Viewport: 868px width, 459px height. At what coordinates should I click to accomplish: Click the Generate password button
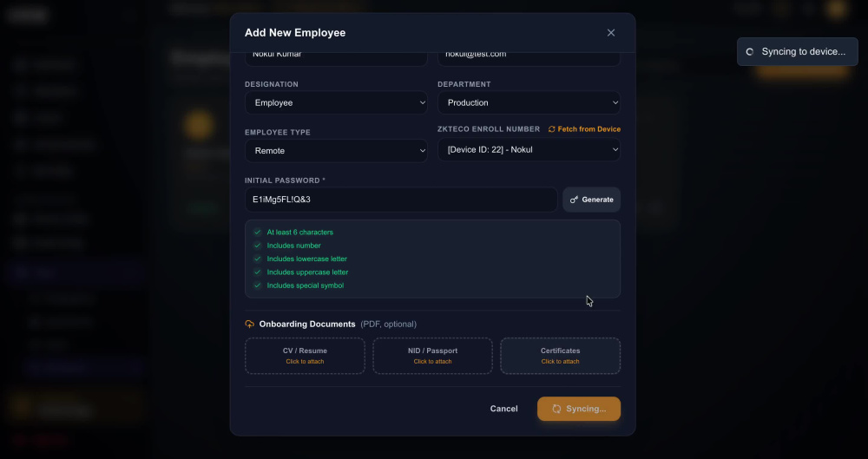pyautogui.click(x=591, y=200)
